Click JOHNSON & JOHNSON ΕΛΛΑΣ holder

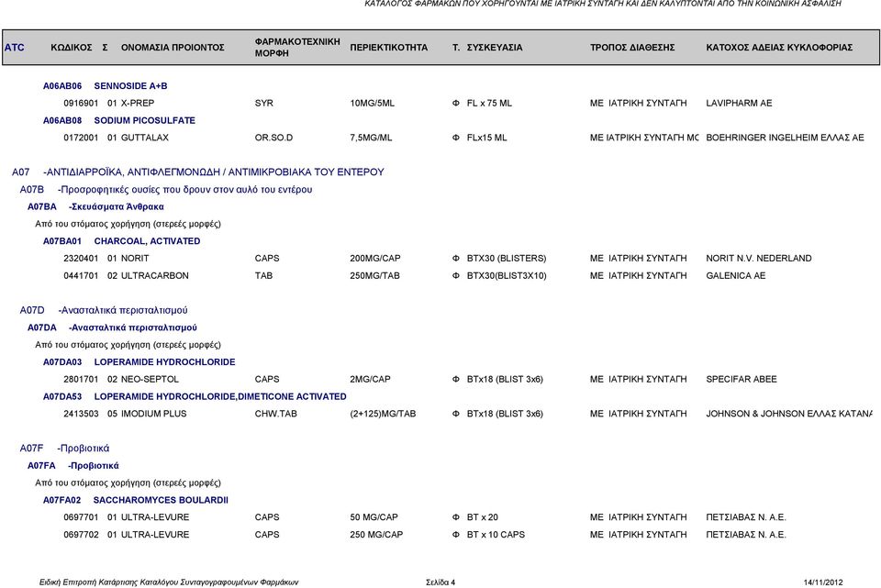pos(789,414)
